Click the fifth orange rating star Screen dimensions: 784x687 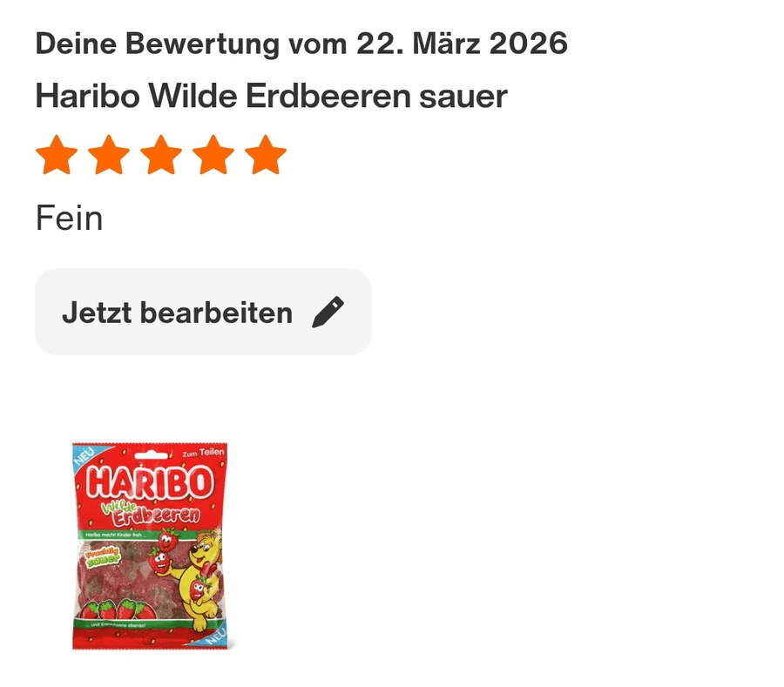coord(266,154)
